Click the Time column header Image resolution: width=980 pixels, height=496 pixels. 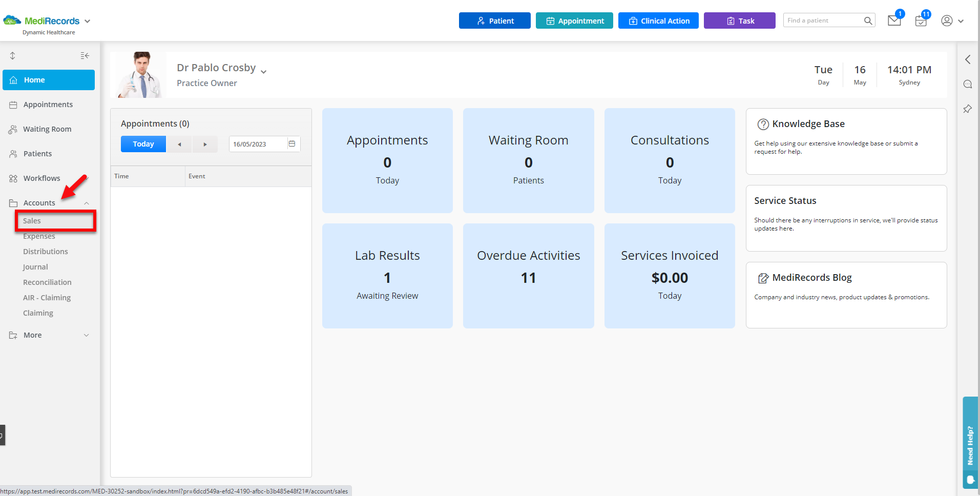coord(148,176)
